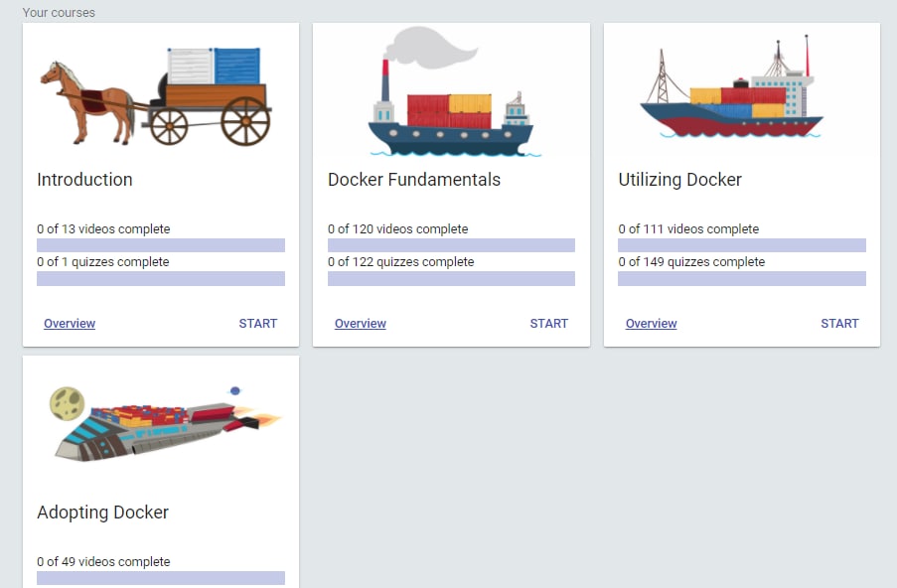Click the horse and cart illustration
Screen dimensions: 897x588
(x=157, y=95)
